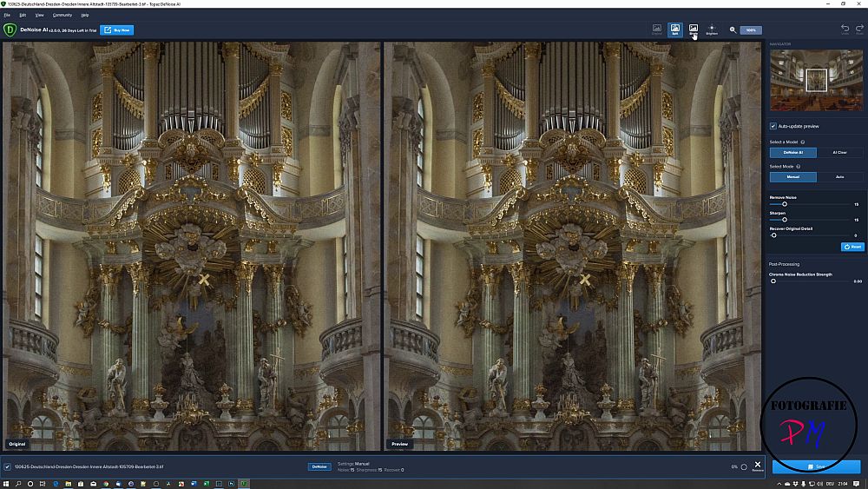Screen dimensions: 868x489
Task: Click the DeNoise tag in file row
Action: (x=319, y=466)
